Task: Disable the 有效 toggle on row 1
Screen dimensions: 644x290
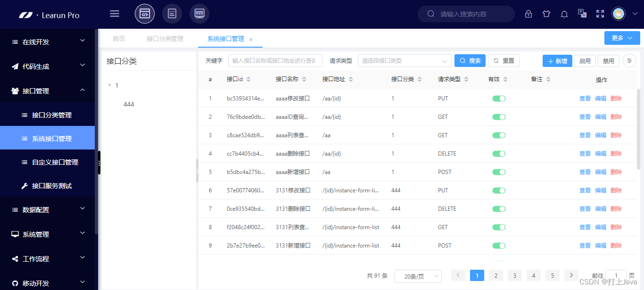Action: click(499, 98)
